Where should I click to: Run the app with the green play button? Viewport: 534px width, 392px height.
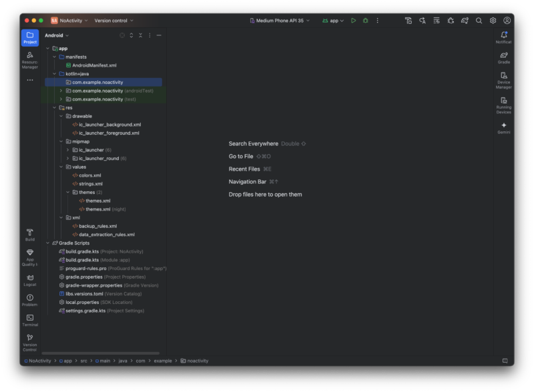click(x=354, y=21)
